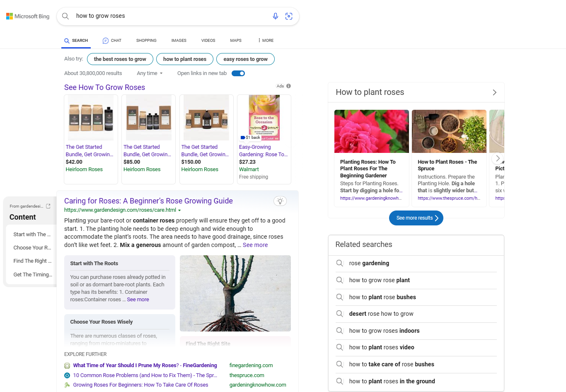Open the $42.00 Get Started Bundle product image
566x392 pixels.
[91, 118]
